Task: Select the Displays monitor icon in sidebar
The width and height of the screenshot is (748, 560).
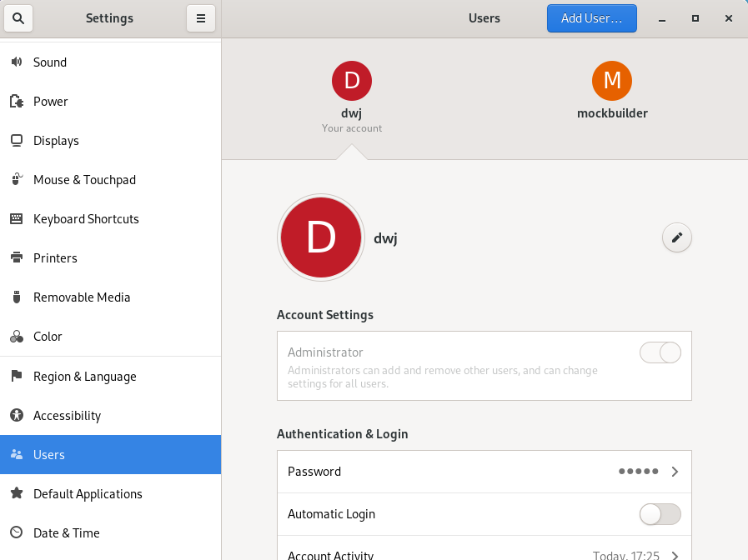Action: [x=17, y=141]
